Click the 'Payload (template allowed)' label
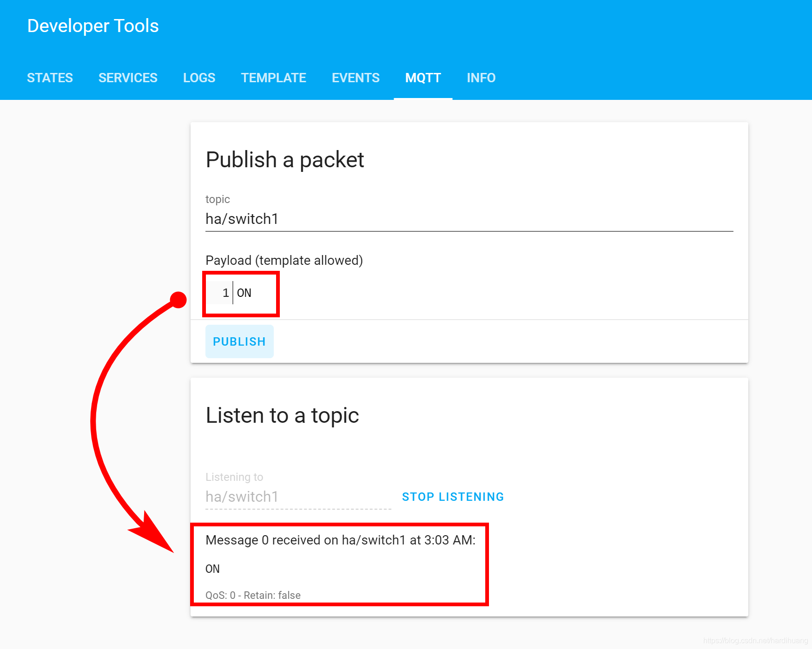Image resolution: width=812 pixels, height=649 pixels. click(x=284, y=260)
